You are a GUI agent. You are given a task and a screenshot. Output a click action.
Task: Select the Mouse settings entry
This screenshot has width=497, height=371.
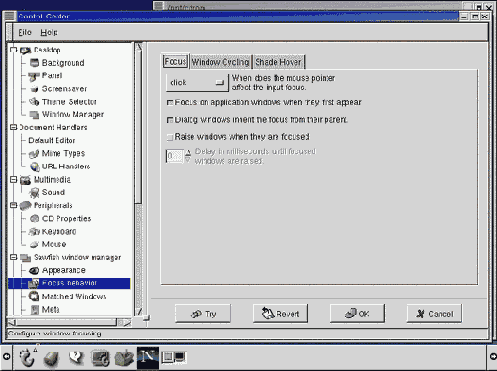pyautogui.click(x=54, y=244)
